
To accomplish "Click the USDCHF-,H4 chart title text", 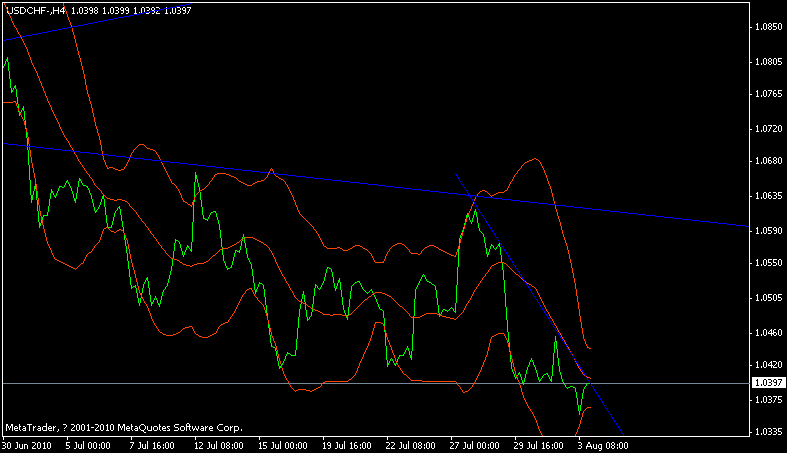I will [36, 11].
